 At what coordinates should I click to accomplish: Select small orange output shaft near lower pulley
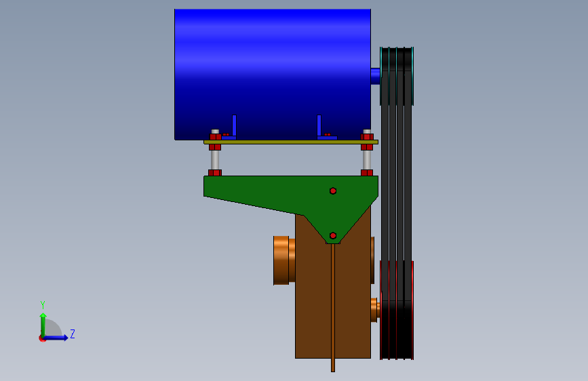375,310
